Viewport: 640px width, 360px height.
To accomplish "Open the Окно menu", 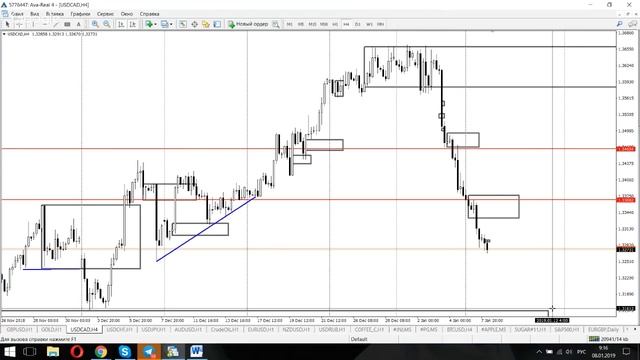I will click(x=127, y=14).
